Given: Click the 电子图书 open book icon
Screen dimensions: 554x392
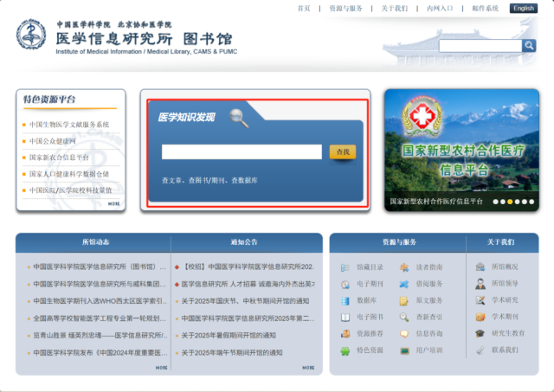Looking at the screenshot, I should pos(345,317).
